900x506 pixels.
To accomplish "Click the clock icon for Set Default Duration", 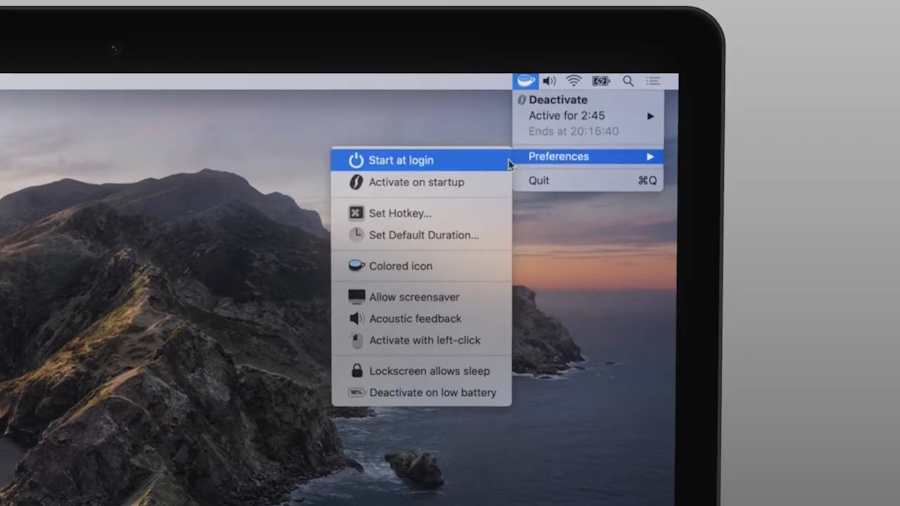I will 356,235.
